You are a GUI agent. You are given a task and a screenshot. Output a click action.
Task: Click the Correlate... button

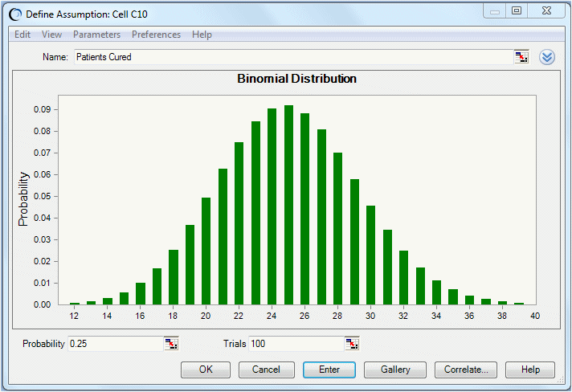(x=466, y=370)
